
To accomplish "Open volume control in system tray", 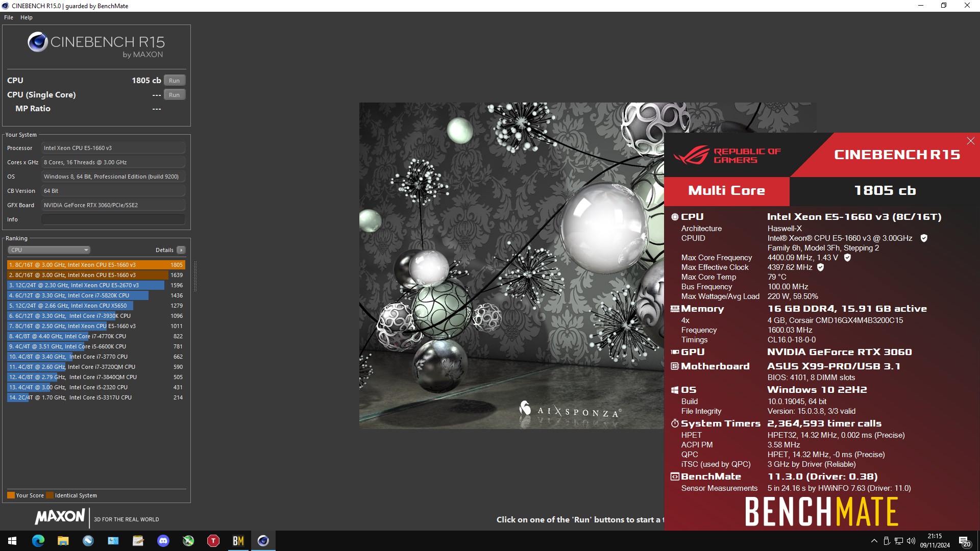I will click(x=911, y=541).
